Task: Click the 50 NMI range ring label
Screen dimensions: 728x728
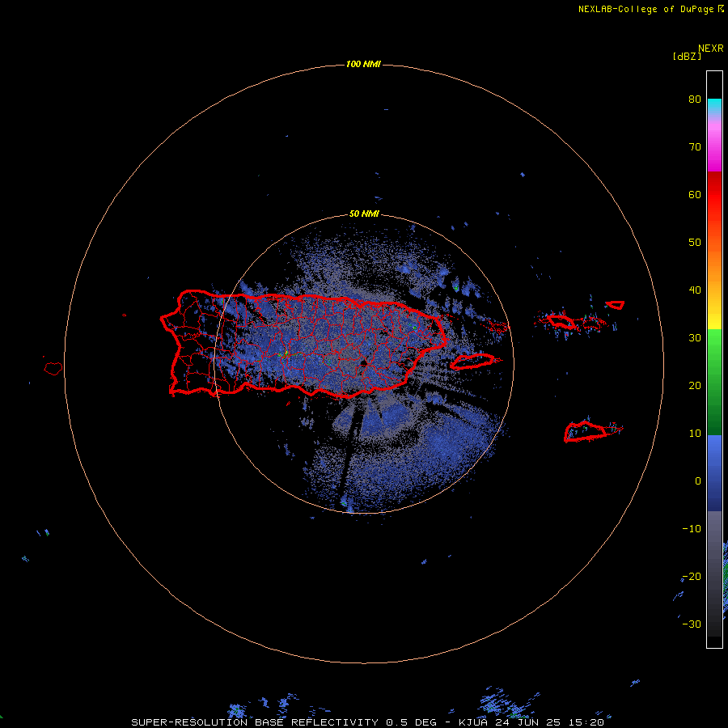Action: [364, 214]
